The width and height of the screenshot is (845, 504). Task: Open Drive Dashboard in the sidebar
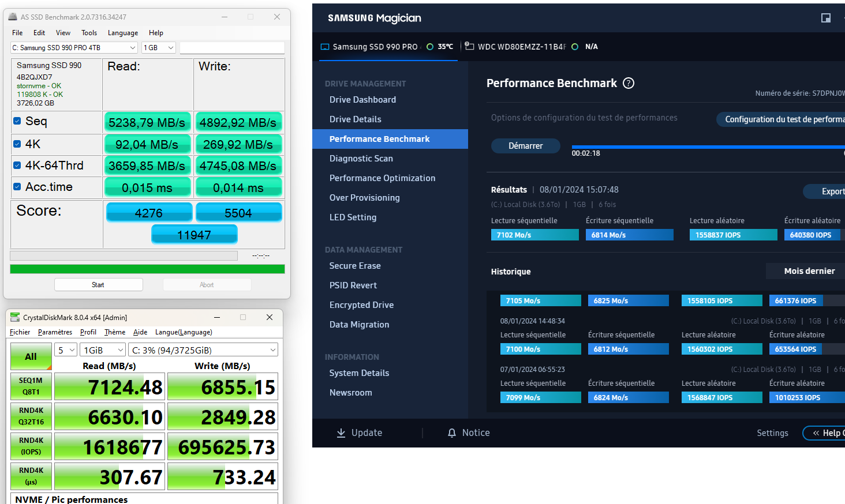click(x=362, y=100)
